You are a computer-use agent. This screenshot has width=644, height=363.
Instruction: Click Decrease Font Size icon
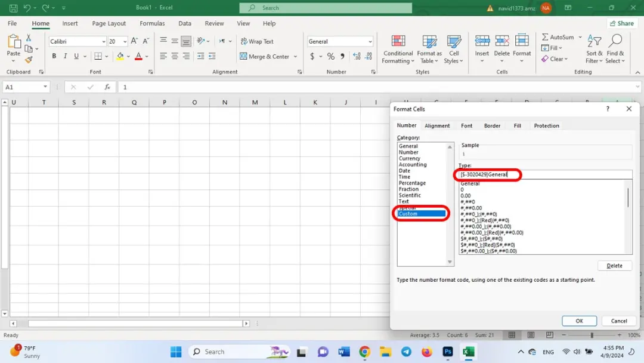pyautogui.click(x=146, y=41)
